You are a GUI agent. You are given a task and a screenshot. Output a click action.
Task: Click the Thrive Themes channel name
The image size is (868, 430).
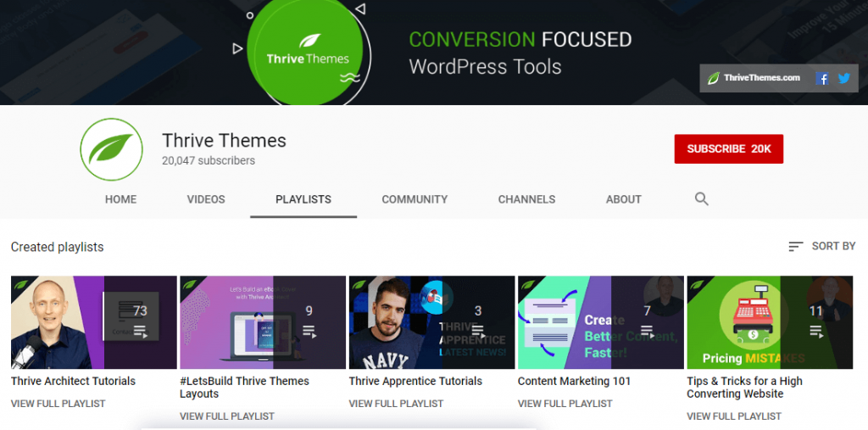[224, 141]
